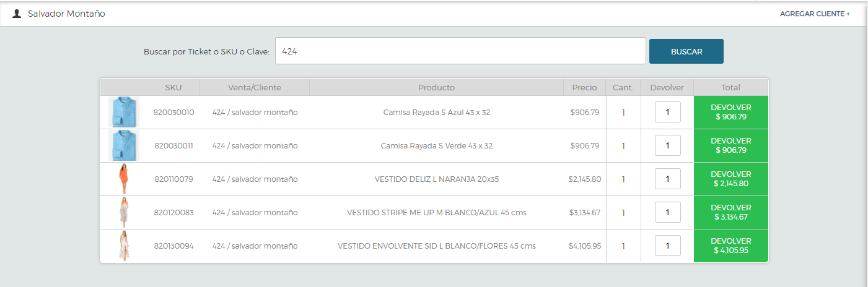Edit return quantity for VESTIDO DELIZ L NARANJA
This screenshot has height=287, width=868.
667,179
